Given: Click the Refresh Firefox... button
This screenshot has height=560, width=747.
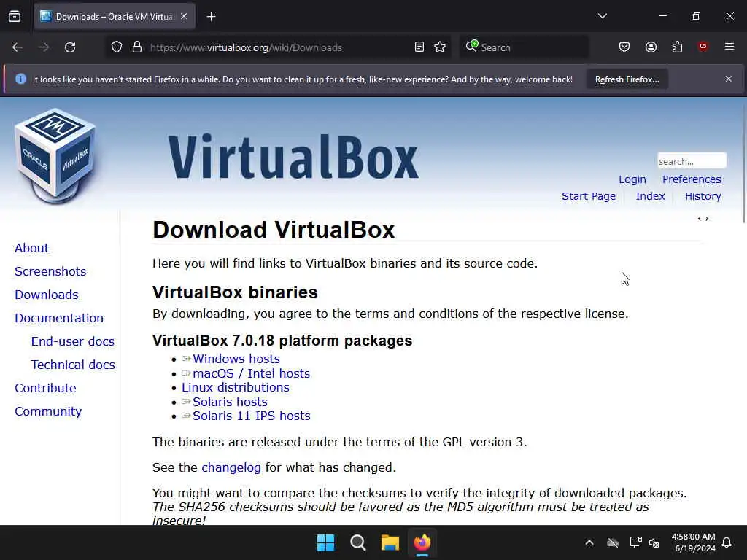Looking at the screenshot, I should tap(627, 79).
